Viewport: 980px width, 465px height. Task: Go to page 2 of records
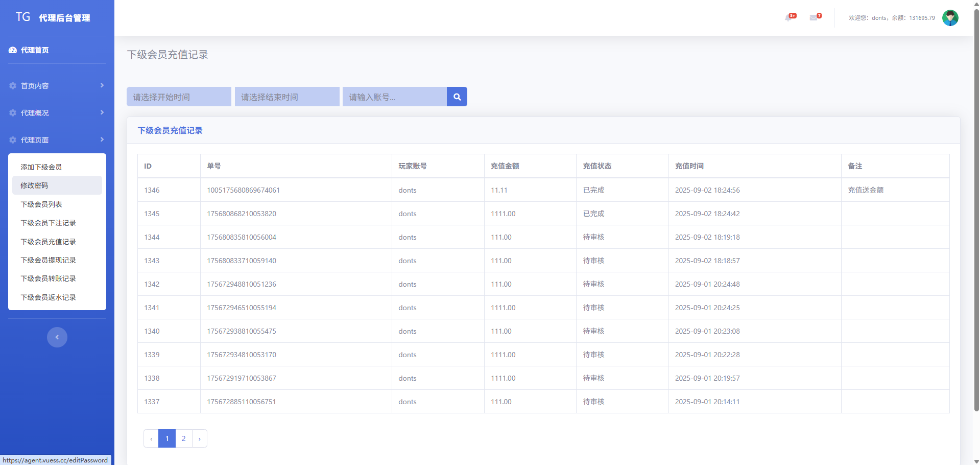point(184,438)
